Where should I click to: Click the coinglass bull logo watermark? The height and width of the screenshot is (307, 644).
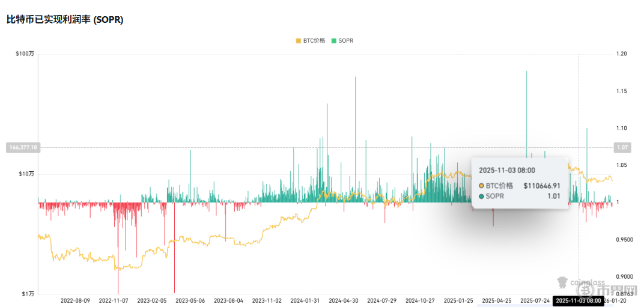click(563, 282)
